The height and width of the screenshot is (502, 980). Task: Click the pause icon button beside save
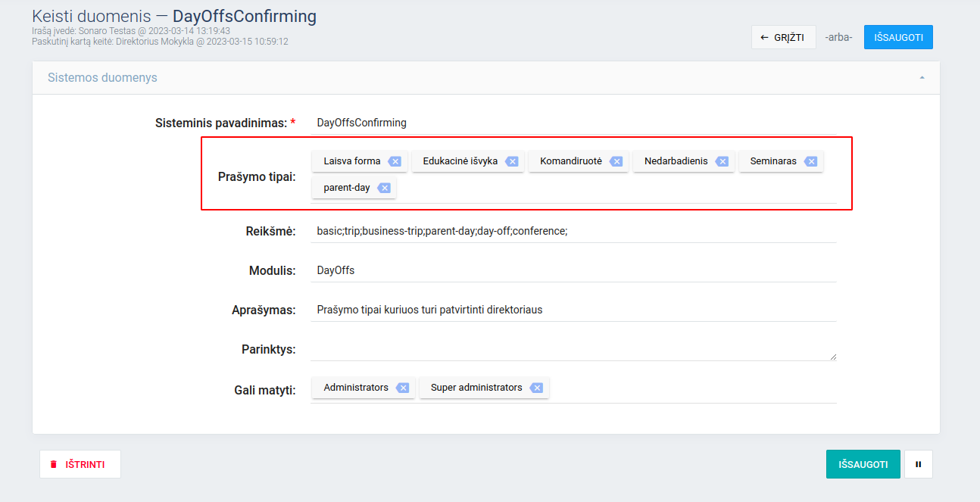point(918,464)
